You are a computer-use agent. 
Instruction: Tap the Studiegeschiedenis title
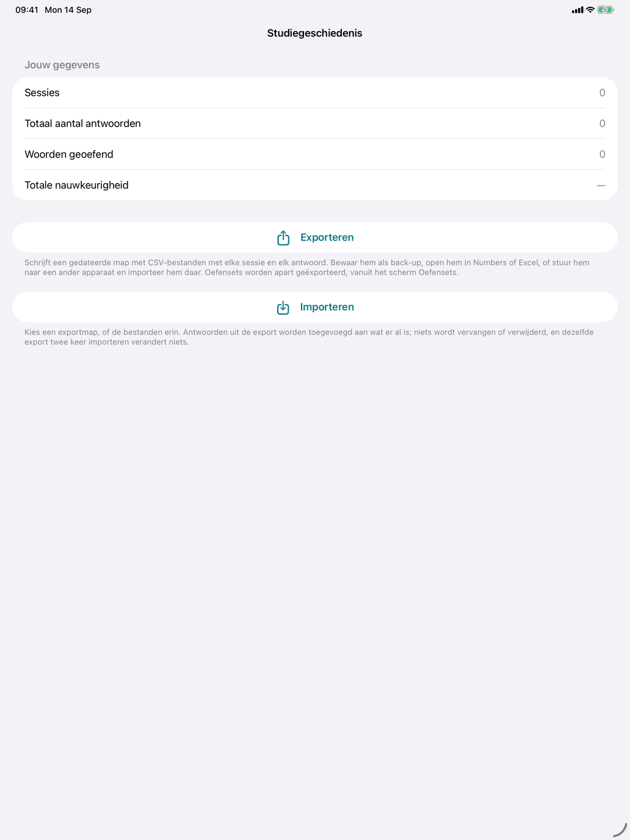pos(315,33)
